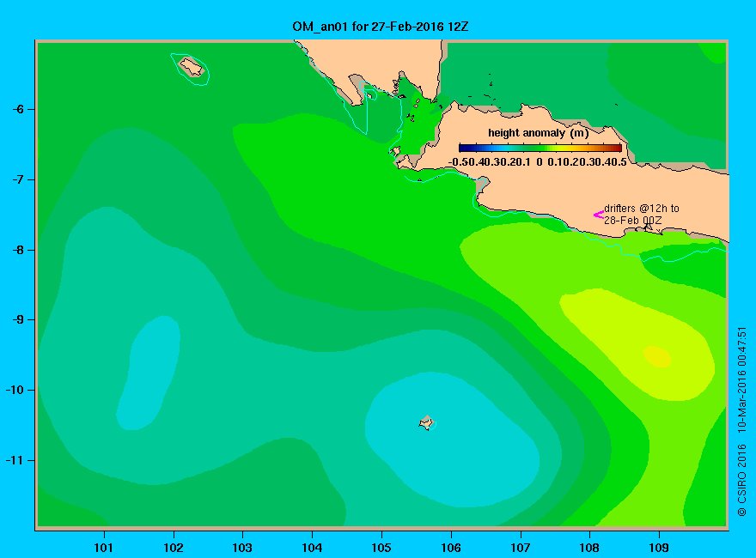The image size is (756, 558).
Task: Click the magenta drifter arrow marker
Action: click(598, 215)
